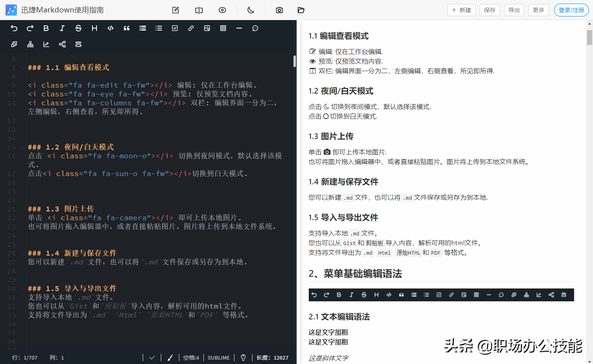Click the 登录/注册 login button
The image size is (593, 364).
(571, 10)
